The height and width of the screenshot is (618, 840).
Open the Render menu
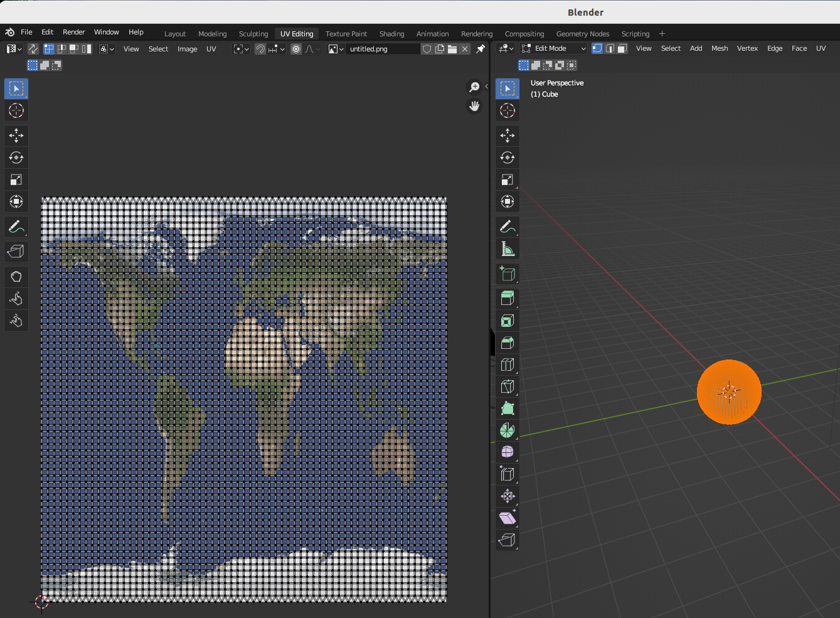[74, 32]
